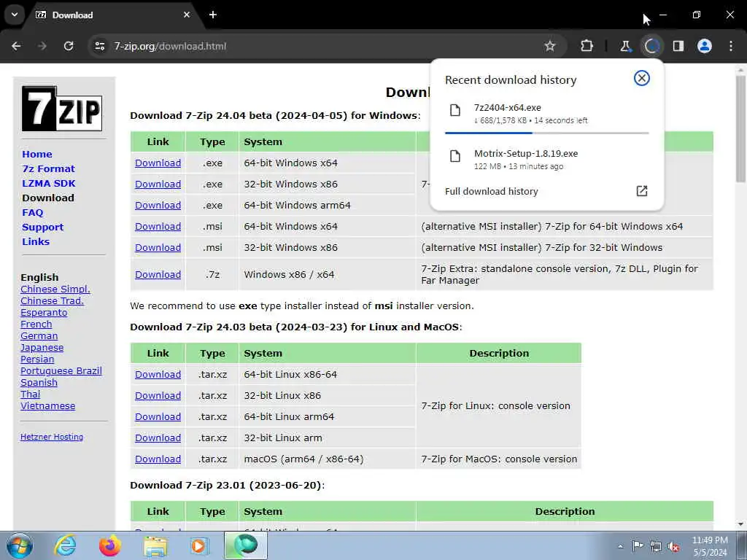Select the Download browser tab
This screenshot has width=747, height=560.
(x=111, y=15)
